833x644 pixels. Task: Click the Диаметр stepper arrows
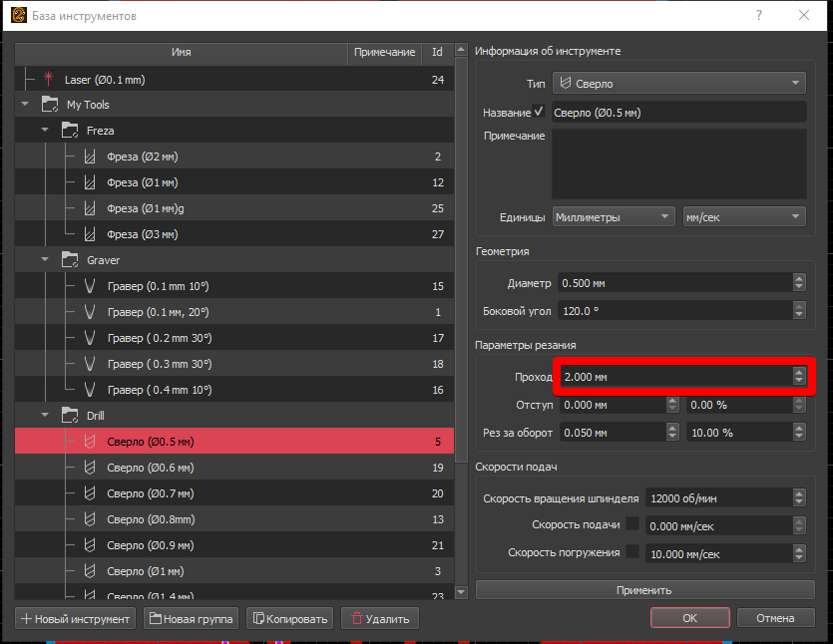(x=799, y=282)
